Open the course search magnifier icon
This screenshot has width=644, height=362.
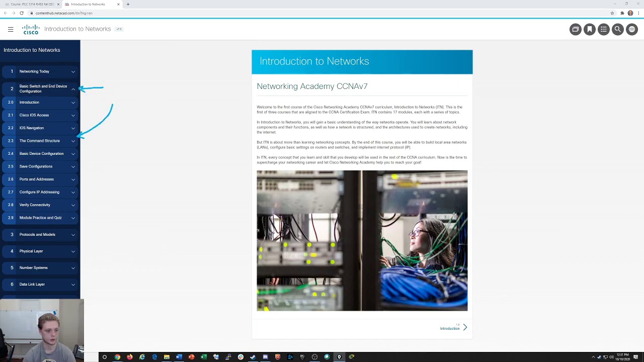(x=617, y=29)
